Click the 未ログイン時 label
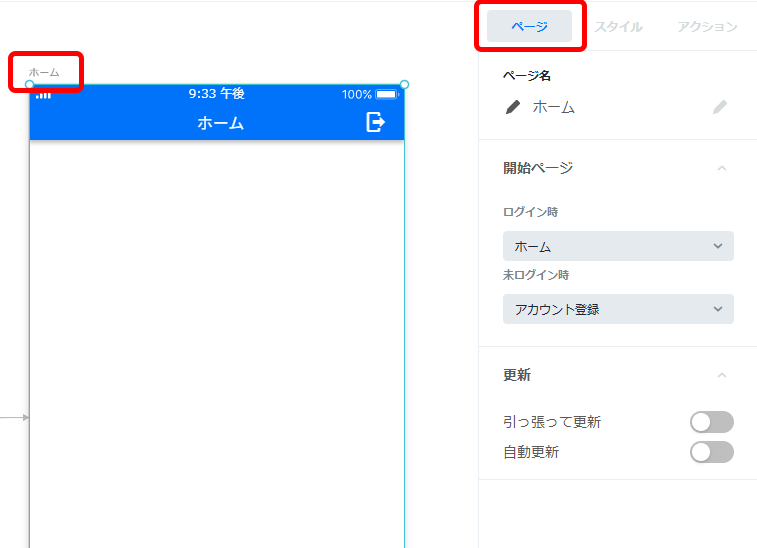This screenshot has height=548, width=757. point(536,275)
